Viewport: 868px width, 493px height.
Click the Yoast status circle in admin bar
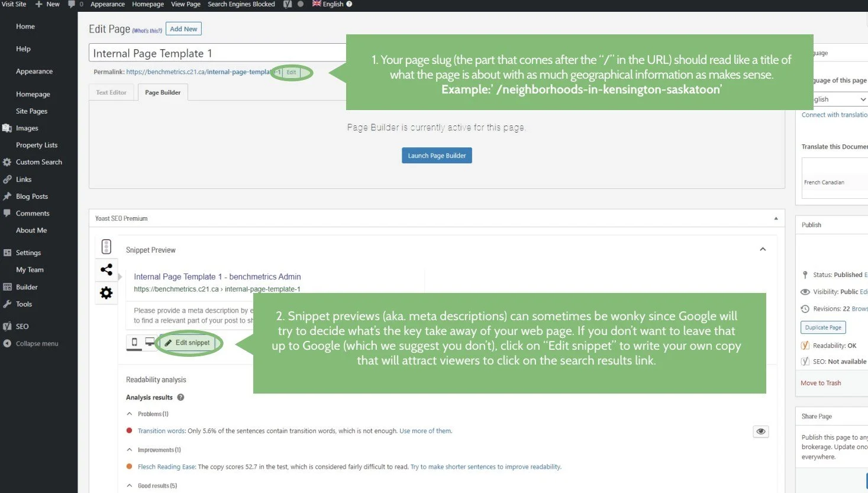(x=301, y=4)
